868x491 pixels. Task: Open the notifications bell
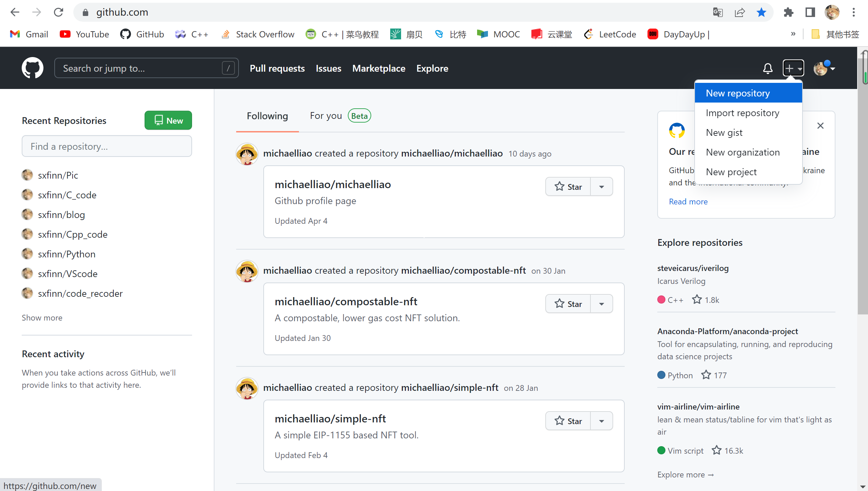(x=768, y=68)
